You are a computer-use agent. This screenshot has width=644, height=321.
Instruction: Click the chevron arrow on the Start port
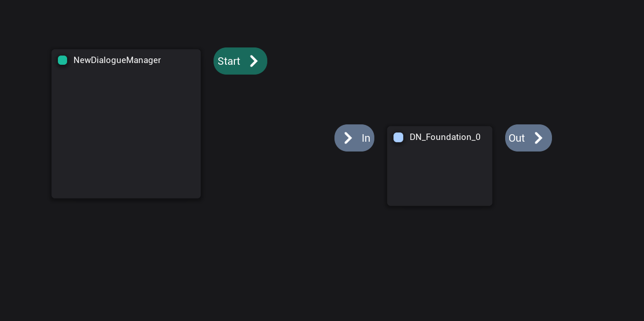point(254,61)
